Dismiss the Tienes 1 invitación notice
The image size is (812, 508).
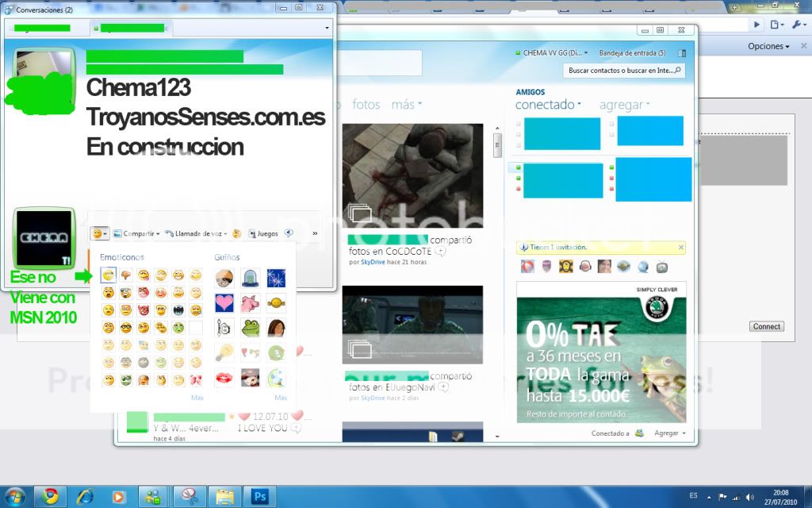(x=681, y=248)
